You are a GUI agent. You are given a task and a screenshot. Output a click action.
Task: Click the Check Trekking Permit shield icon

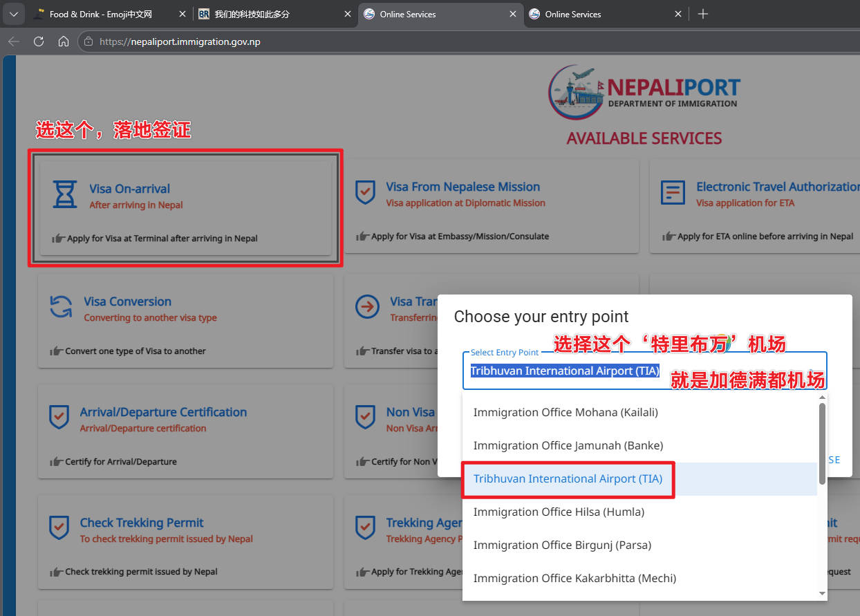click(59, 528)
